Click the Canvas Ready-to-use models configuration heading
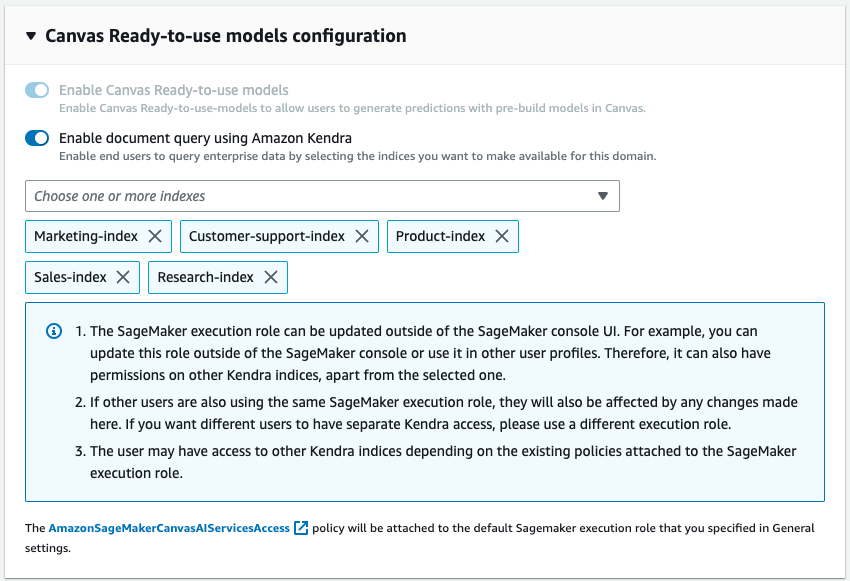This screenshot has height=581, width=850. tap(226, 36)
